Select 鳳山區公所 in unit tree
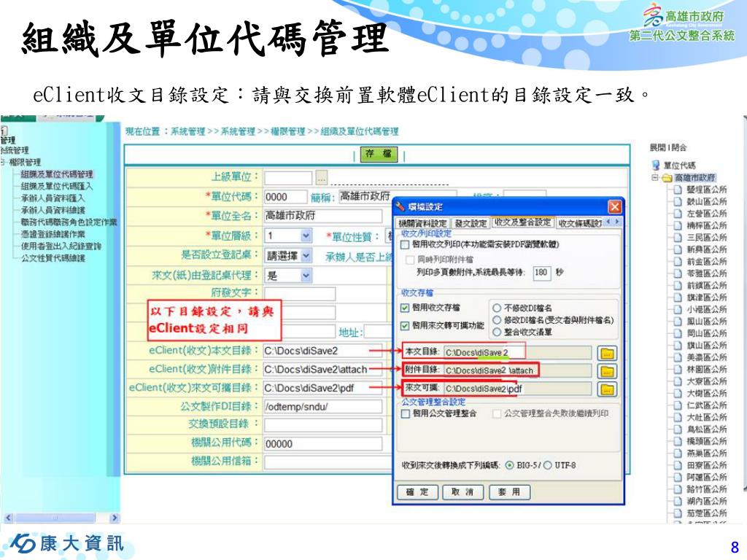747x560 pixels. [x=706, y=322]
